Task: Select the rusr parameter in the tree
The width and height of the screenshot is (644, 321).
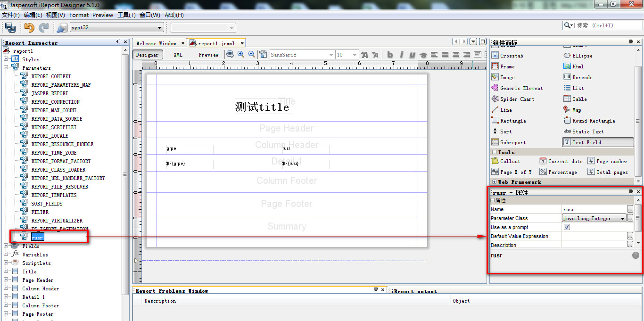Action: pos(37,238)
